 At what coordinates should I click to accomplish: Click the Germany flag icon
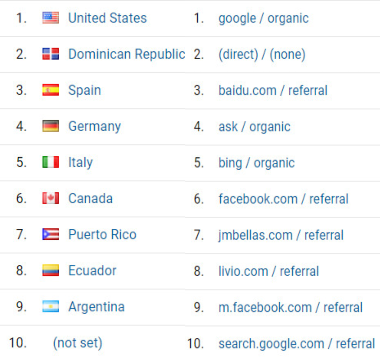tap(51, 126)
